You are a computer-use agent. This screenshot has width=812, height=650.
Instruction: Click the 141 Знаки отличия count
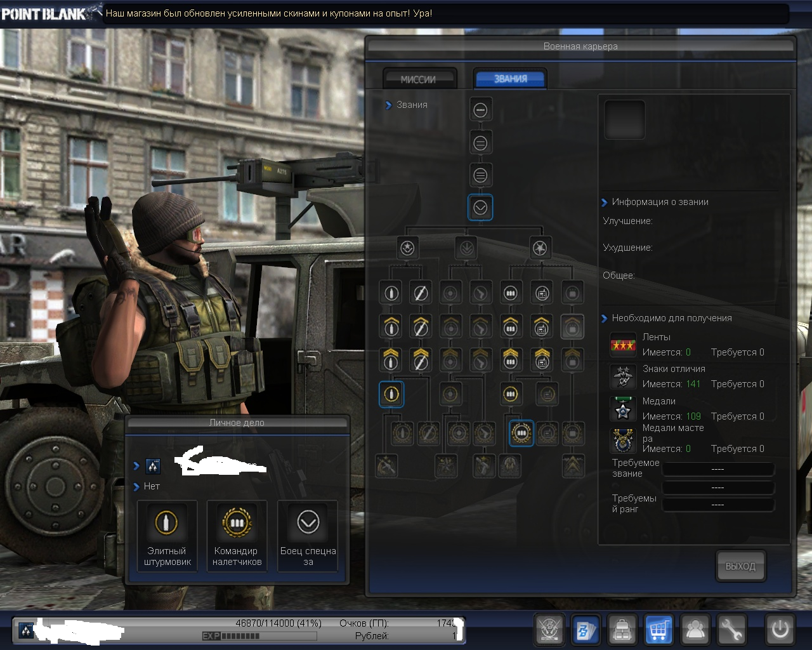point(693,384)
